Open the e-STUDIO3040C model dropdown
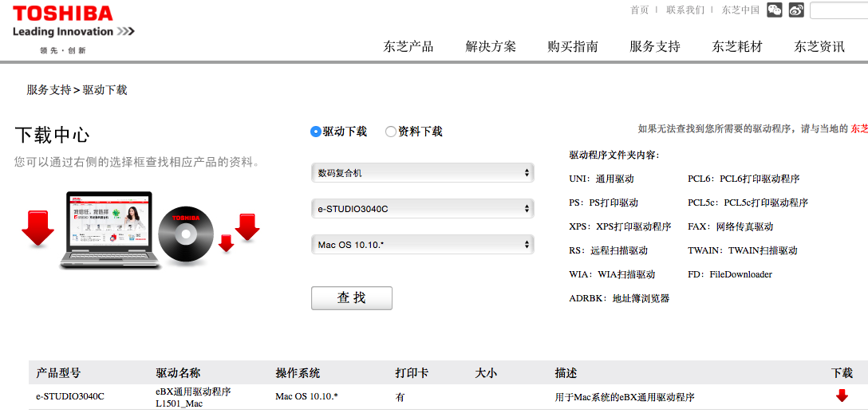868x417 pixels. [422, 209]
